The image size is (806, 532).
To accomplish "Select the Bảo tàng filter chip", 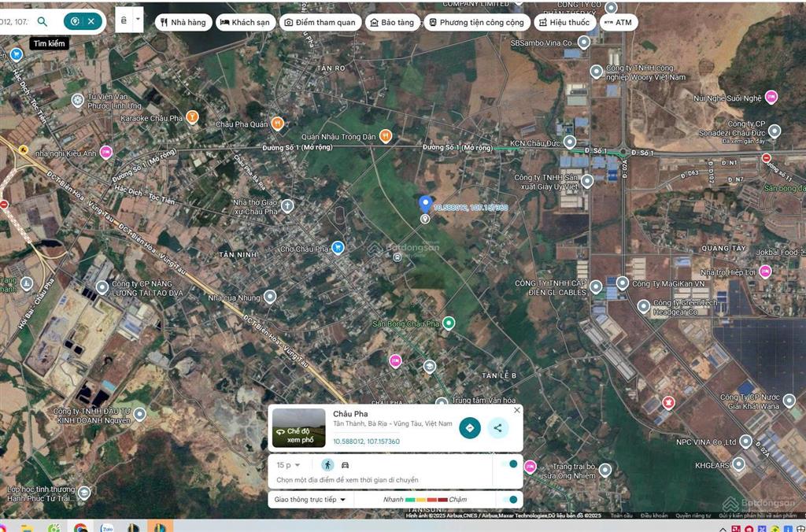I will 393,22.
